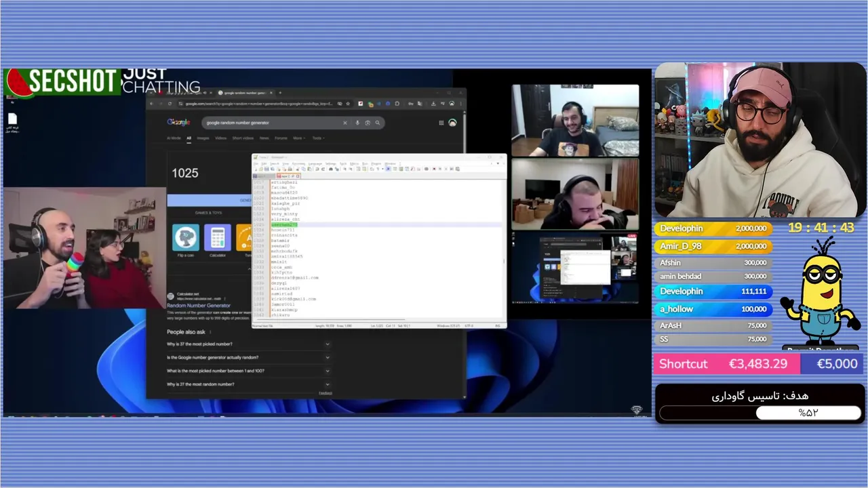Switch to Forums search tab
This screenshot has width=868, height=488.
click(x=281, y=138)
